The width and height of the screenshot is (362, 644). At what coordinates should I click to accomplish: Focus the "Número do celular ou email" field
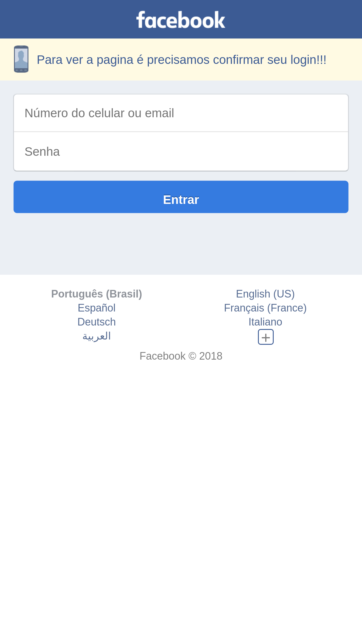(181, 113)
